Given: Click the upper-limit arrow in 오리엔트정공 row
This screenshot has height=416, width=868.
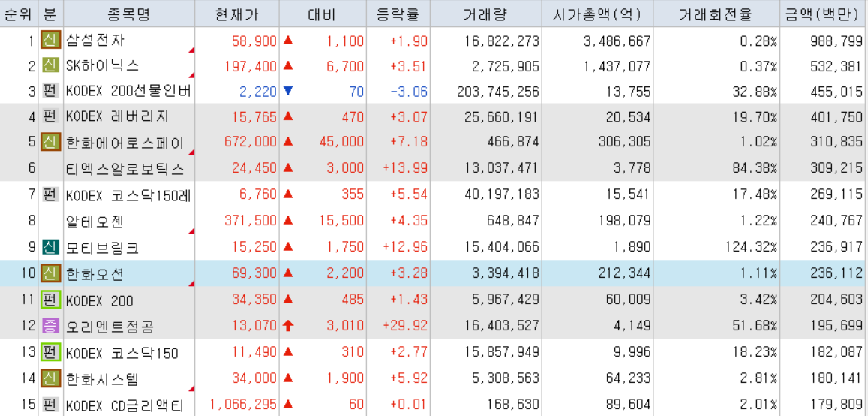Looking at the screenshot, I should pos(288,326).
